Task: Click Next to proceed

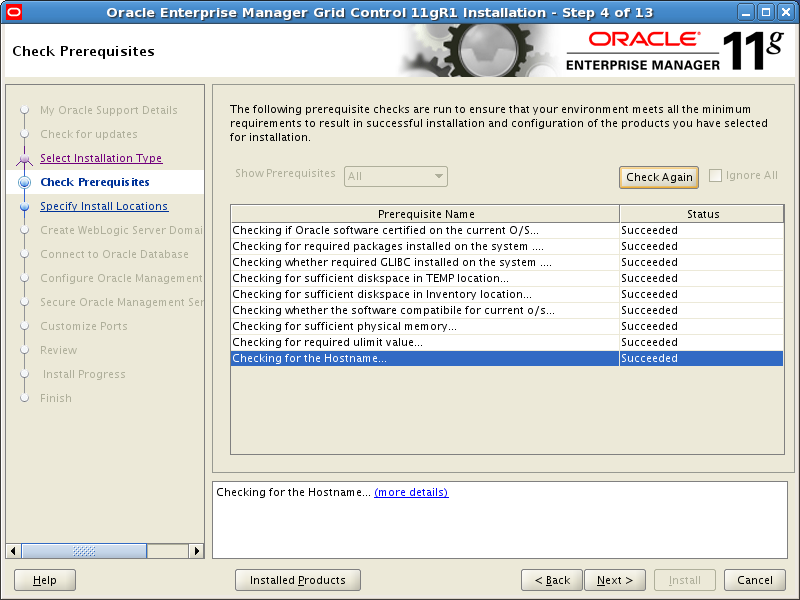Action: (615, 580)
